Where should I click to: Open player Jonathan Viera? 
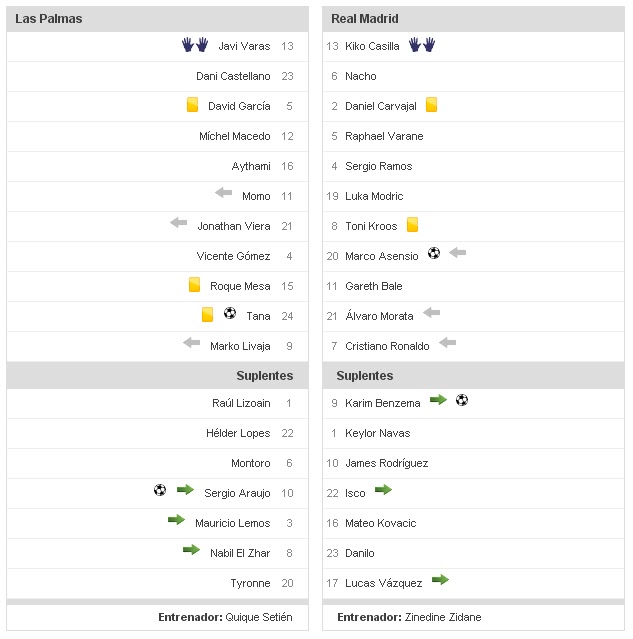click(233, 226)
